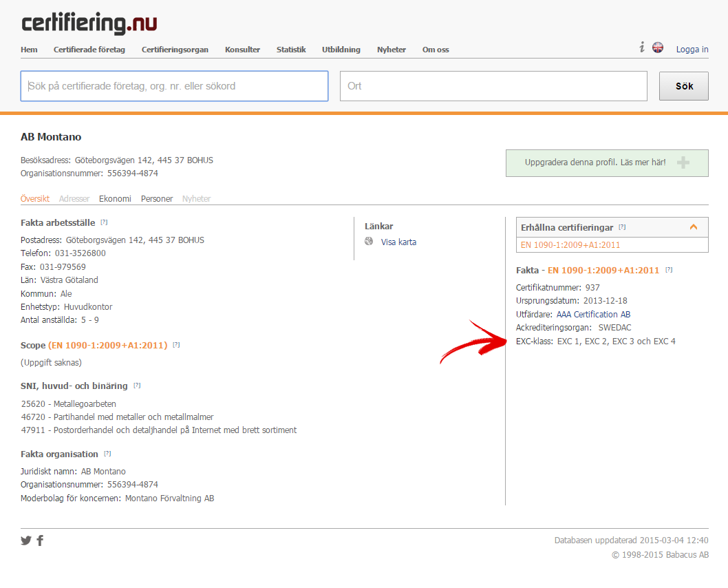
Task: Click SNI row 46720 - Partihandel med metaller
Action: tap(118, 417)
